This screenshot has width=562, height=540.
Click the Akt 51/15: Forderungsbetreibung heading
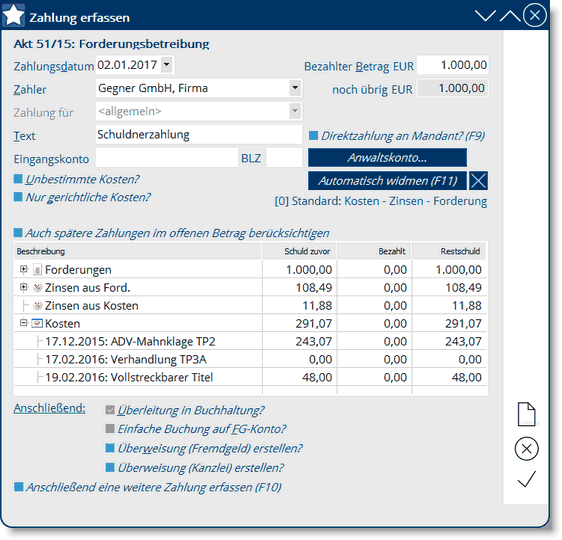(x=111, y=44)
